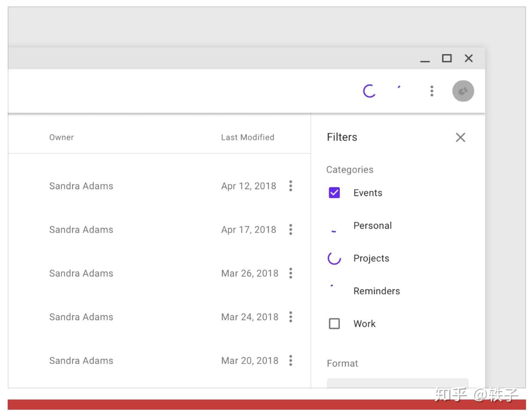
Task: Click the Categories section label
Action: pos(350,169)
